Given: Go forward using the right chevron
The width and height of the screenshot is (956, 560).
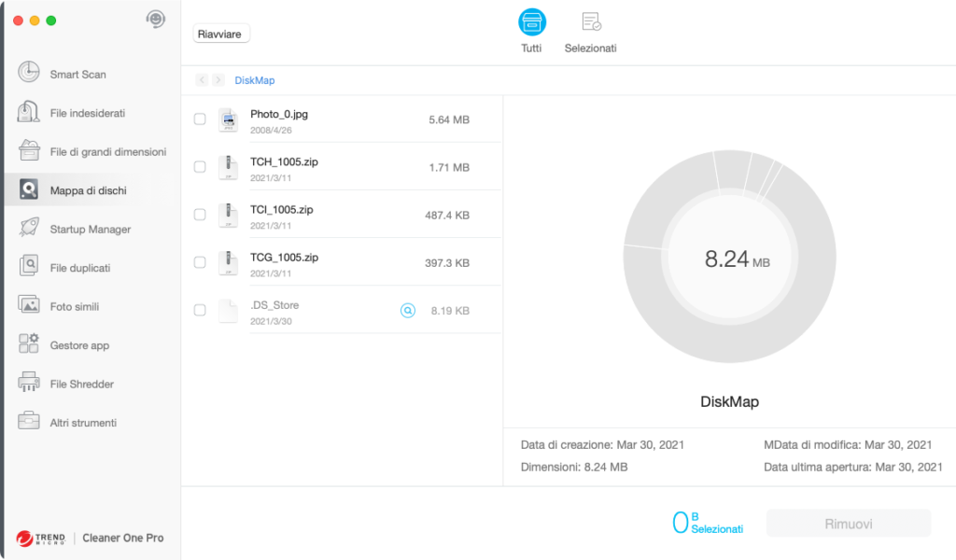Looking at the screenshot, I should 218,80.
